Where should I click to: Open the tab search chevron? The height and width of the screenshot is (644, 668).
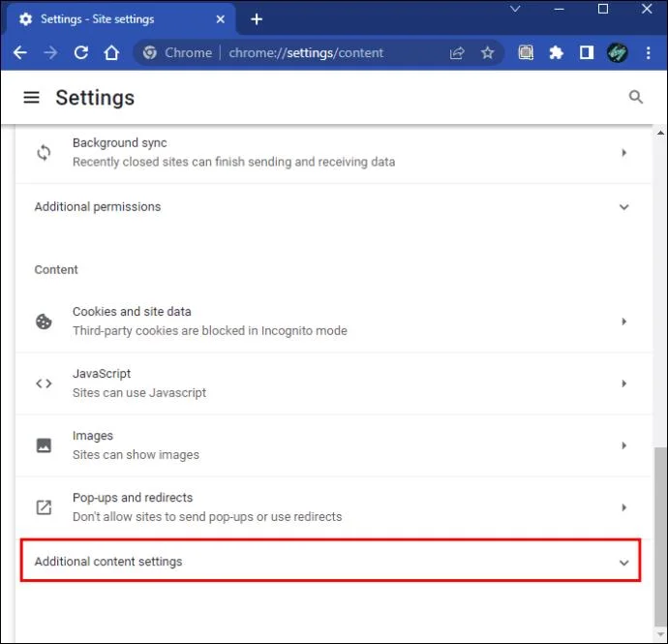click(x=515, y=9)
